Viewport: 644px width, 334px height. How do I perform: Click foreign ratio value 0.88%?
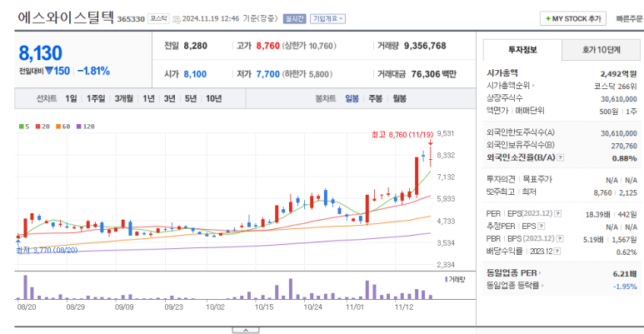[624, 158]
